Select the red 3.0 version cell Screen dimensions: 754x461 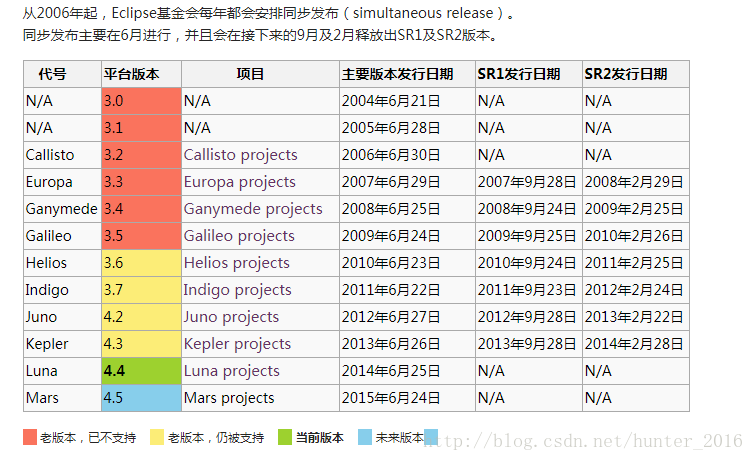pos(141,101)
